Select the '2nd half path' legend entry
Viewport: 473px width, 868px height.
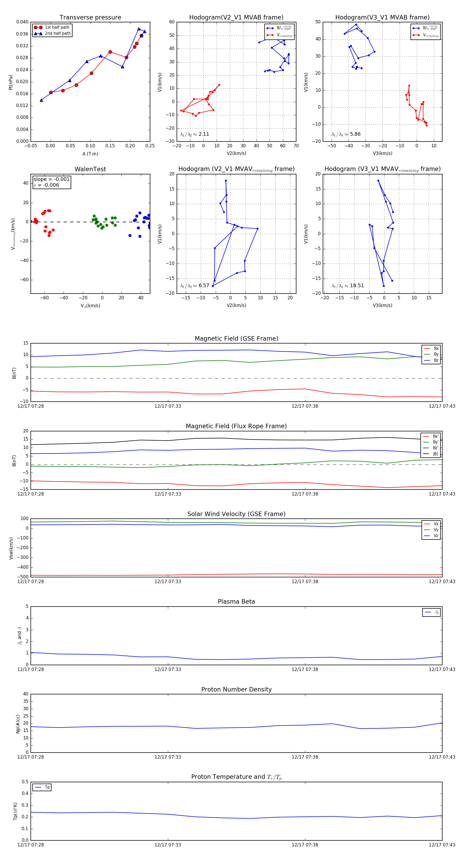point(52,33)
